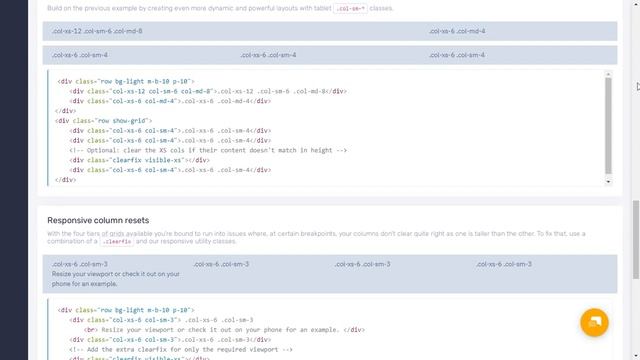
Task: Click the 'Optional: clear the XS cols' comment line
Action: [208, 150]
